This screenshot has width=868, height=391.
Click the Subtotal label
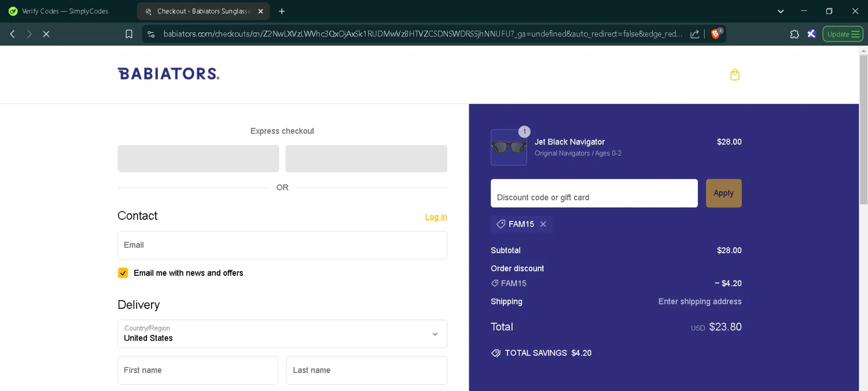506,250
